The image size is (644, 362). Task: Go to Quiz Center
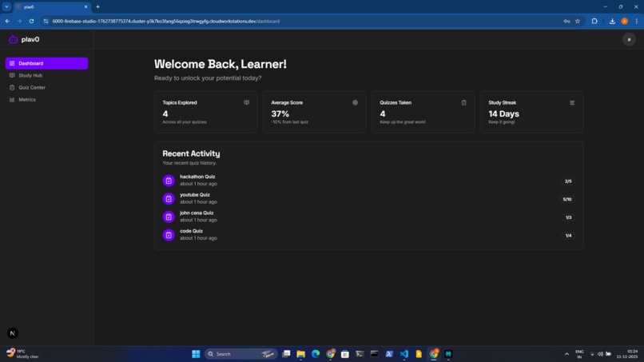coord(47,88)
